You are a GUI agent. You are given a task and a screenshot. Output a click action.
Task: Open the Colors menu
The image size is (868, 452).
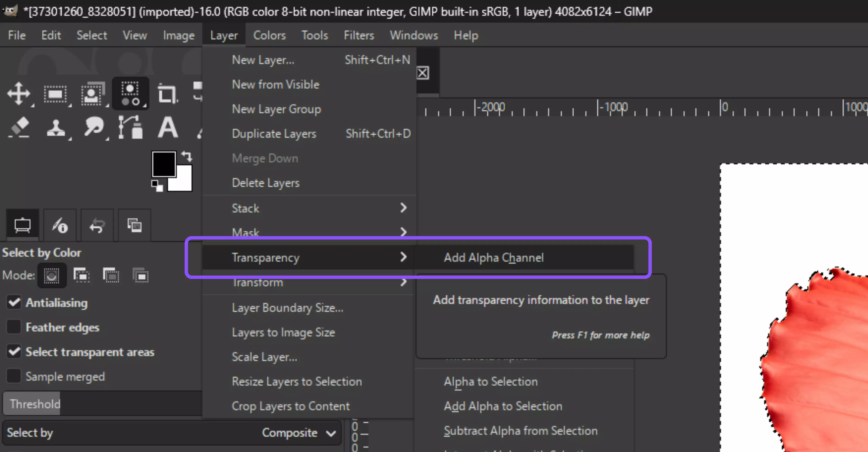pyautogui.click(x=269, y=35)
